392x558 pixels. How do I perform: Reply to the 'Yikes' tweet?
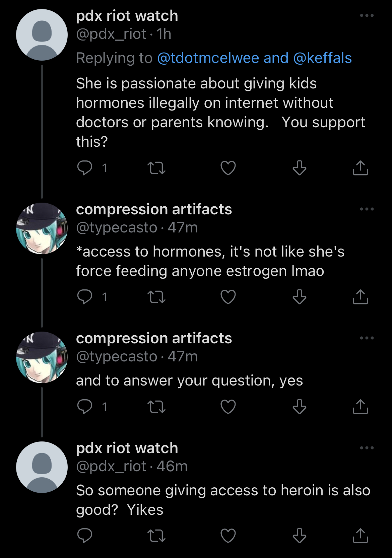85,535
